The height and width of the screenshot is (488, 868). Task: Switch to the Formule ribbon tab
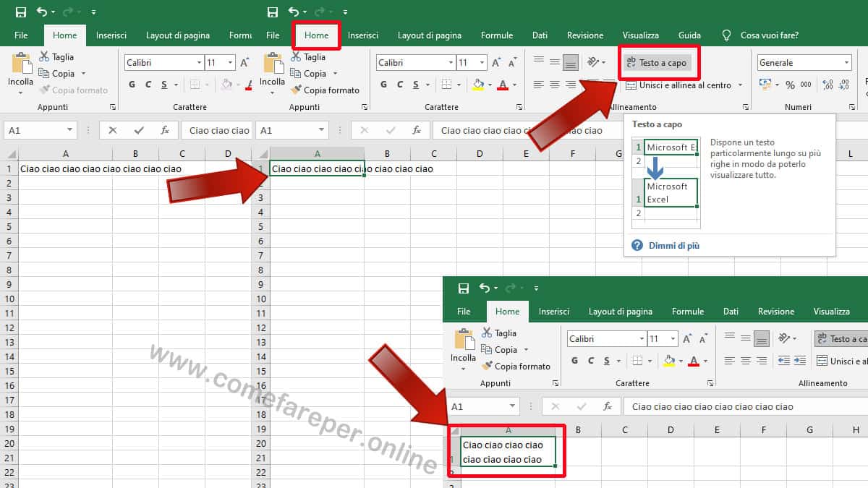tap(497, 35)
